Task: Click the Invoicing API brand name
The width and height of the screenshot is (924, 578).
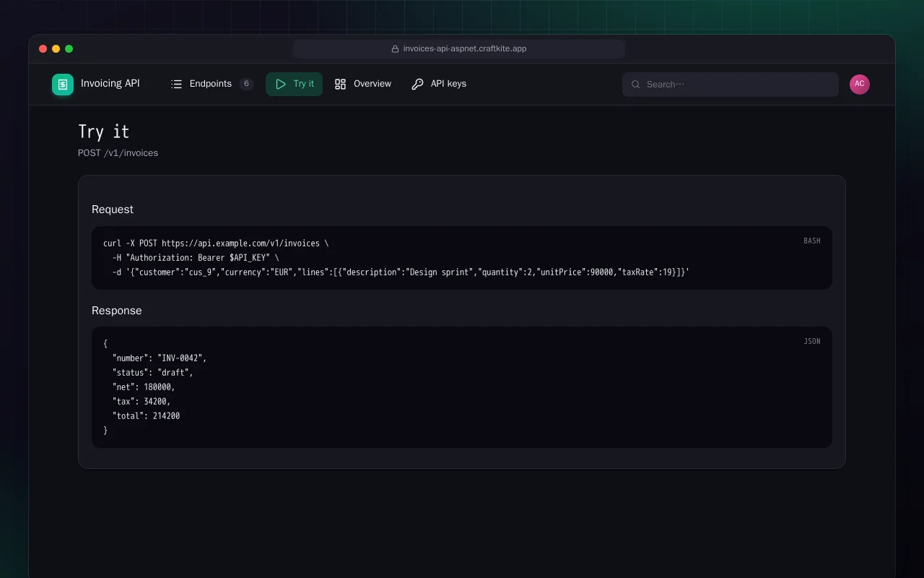Action: [x=110, y=84]
